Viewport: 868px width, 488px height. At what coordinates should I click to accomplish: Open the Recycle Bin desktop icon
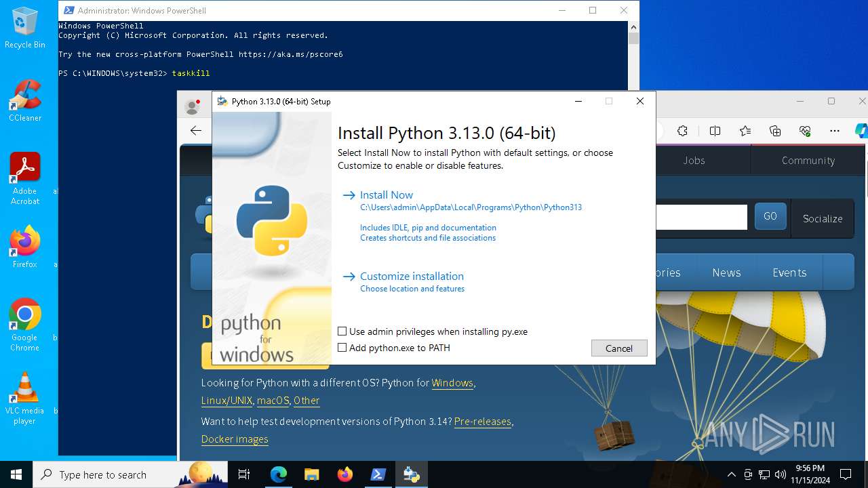coord(25,27)
